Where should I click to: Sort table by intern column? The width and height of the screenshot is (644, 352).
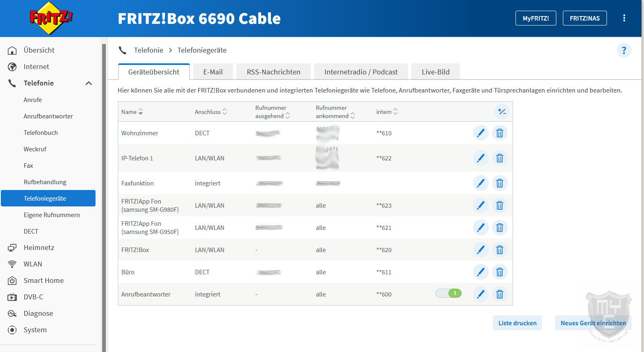click(x=387, y=112)
